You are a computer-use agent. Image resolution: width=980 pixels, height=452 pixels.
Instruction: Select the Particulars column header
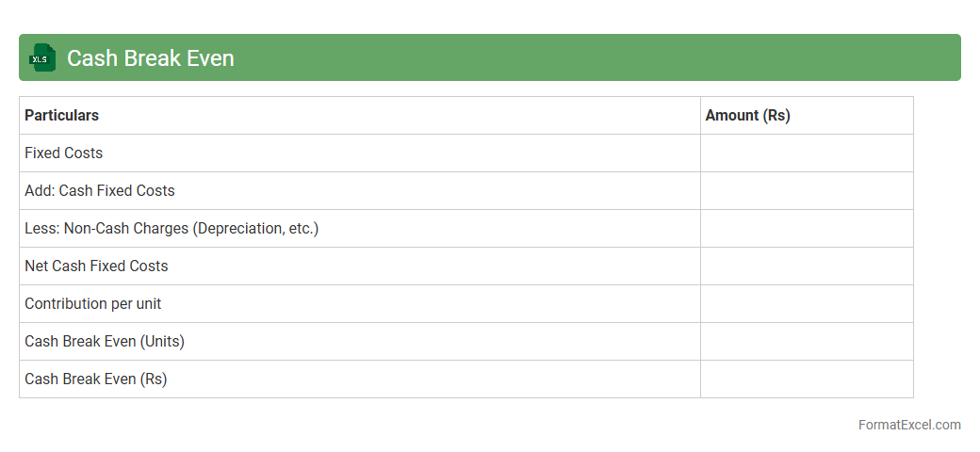[62, 115]
